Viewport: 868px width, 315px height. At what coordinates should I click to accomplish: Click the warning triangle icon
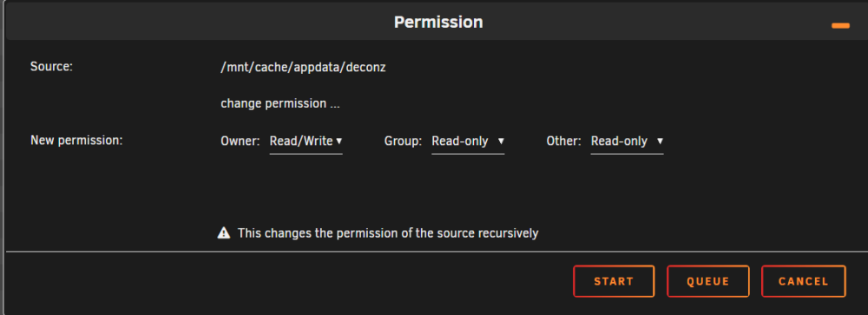(x=224, y=233)
